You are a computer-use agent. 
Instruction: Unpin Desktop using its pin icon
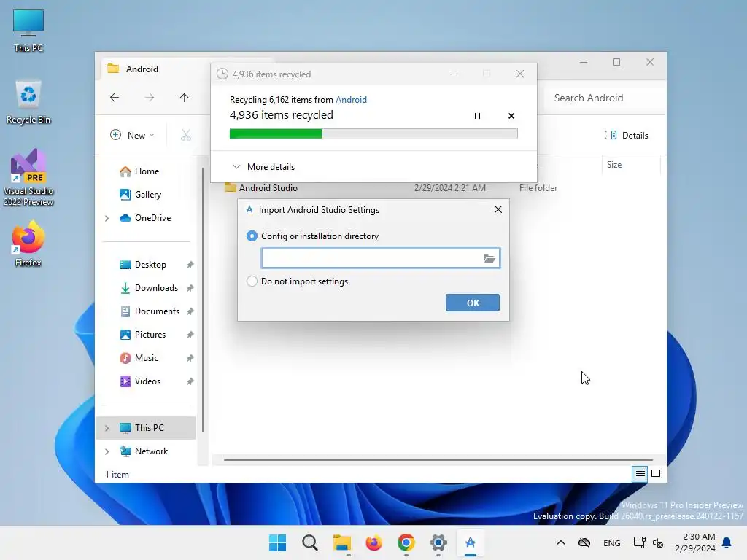tap(190, 265)
